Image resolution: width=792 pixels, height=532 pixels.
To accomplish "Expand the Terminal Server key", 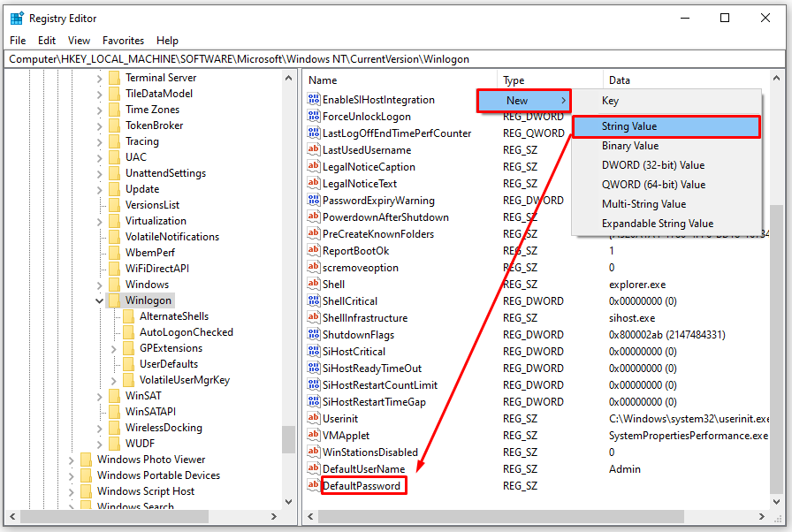I will [100, 79].
